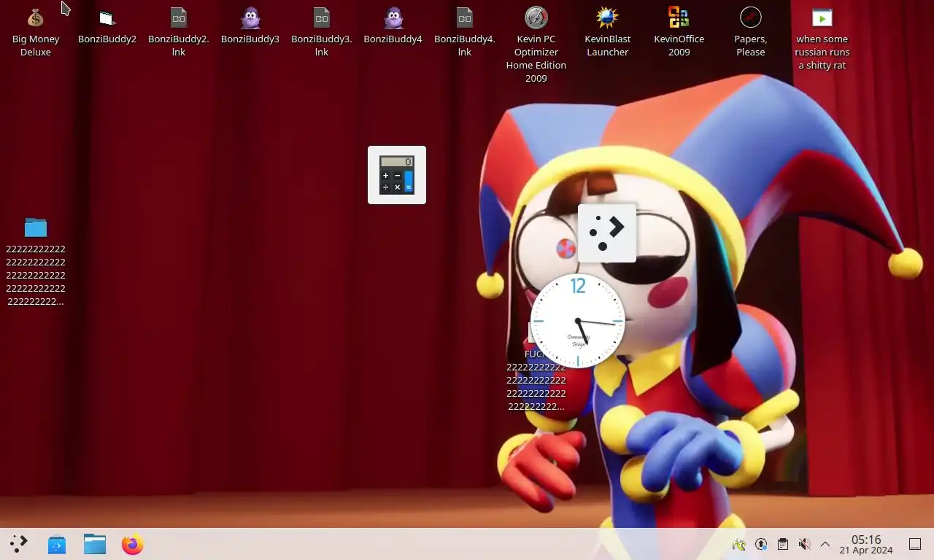Open the Dolphin file manager from taskbar
934x560 pixels.
[95, 544]
